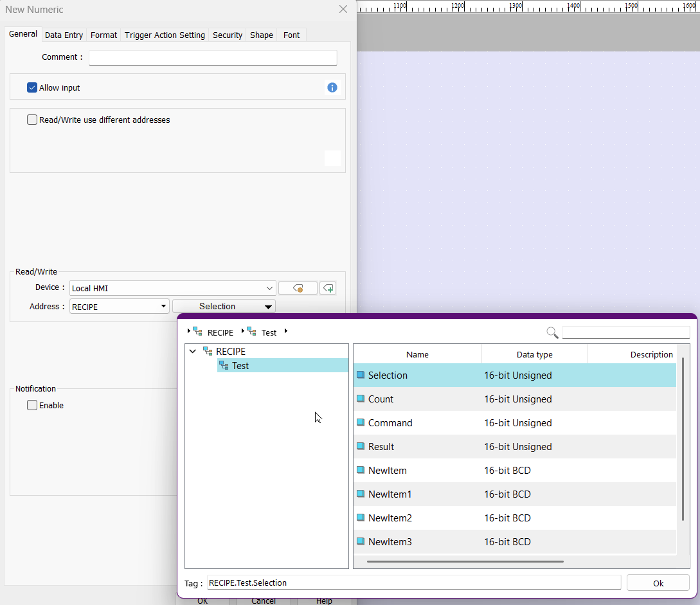Click Ok in the tag picker popup
The image size is (700, 605).
pyautogui.click(x=658, y=583)
